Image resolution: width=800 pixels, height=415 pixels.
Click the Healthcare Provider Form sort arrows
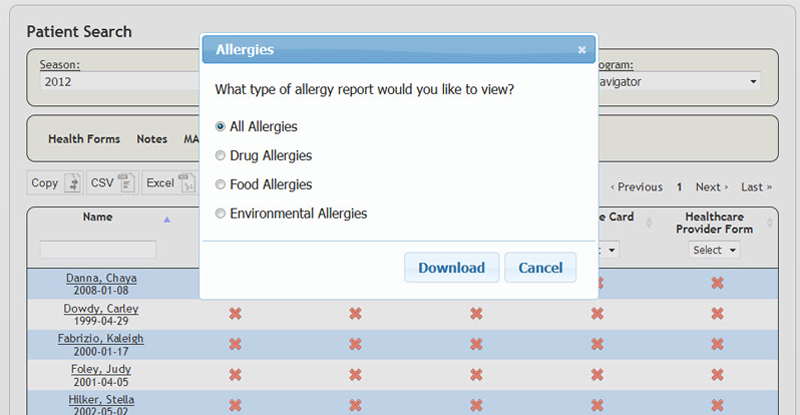coord(770,223)
